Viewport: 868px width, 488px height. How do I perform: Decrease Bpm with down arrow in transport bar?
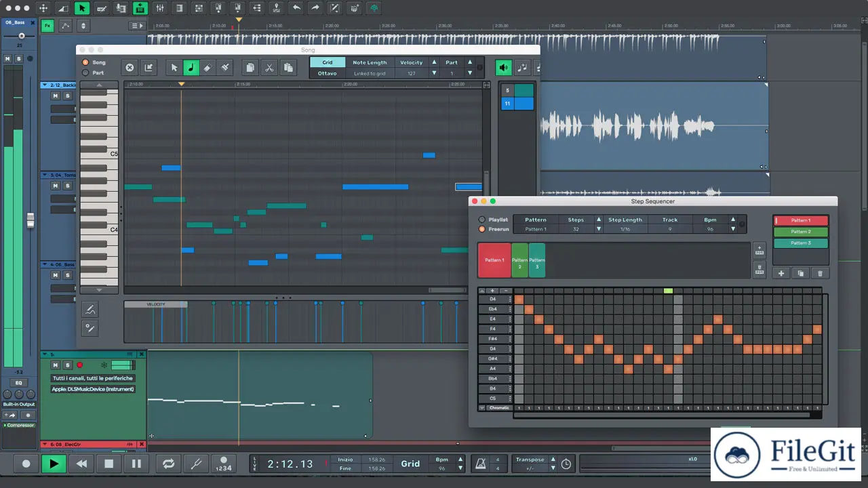click(x=461, y=468)
